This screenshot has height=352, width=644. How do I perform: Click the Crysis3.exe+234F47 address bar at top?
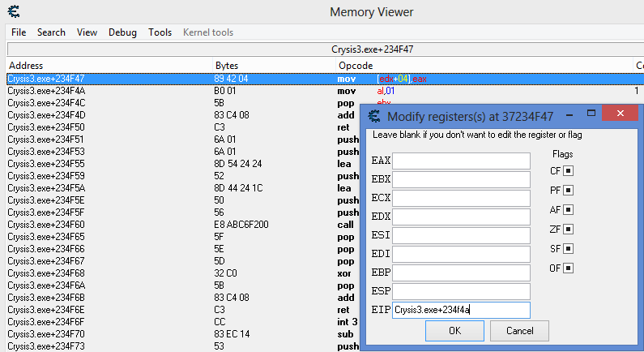[x=326, y=49]
